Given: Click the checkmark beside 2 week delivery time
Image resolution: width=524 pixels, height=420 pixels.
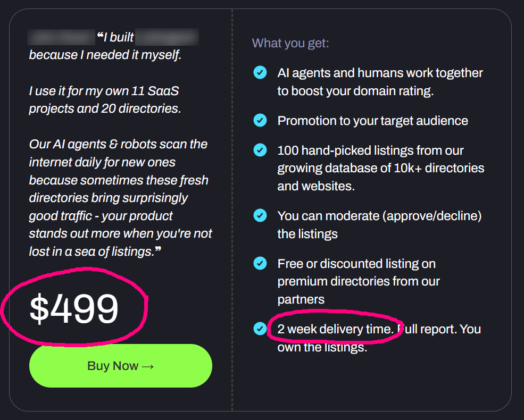Looking at the screenshot, I should click(x=260, y=329).
